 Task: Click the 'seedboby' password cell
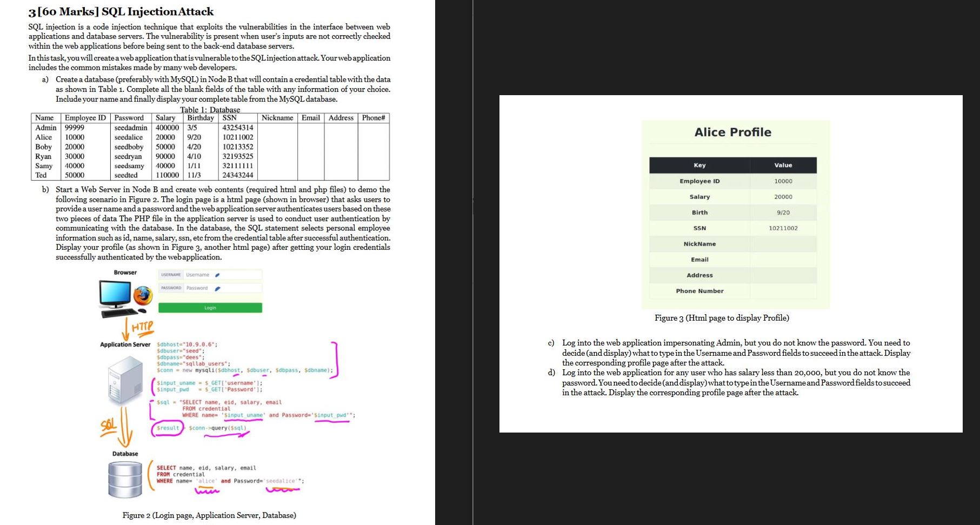click(x=129, y=147)
